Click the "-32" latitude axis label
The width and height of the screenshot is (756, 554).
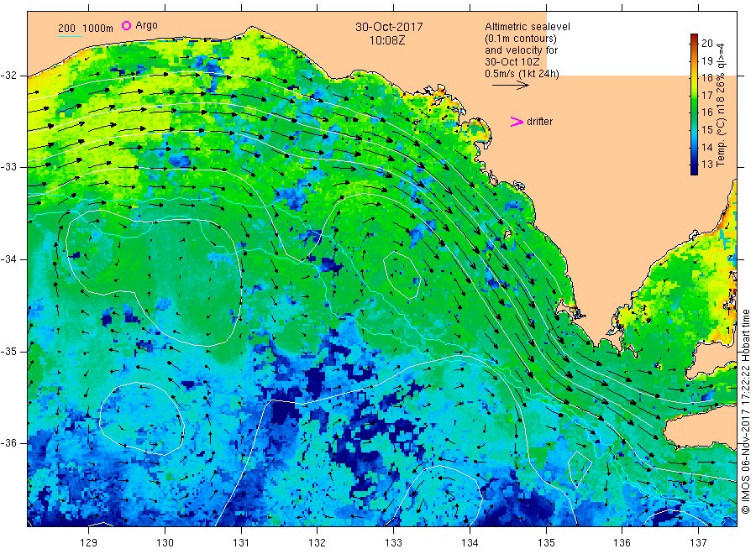coord(8,76)
